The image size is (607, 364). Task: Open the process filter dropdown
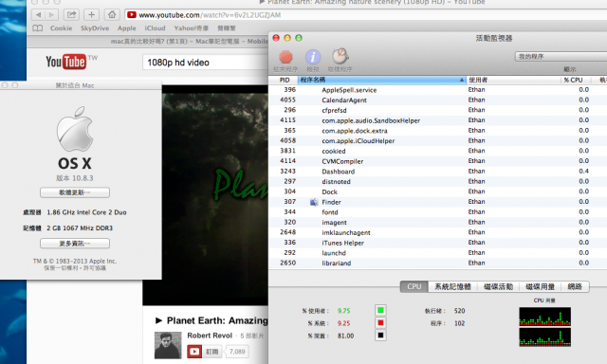561,57
